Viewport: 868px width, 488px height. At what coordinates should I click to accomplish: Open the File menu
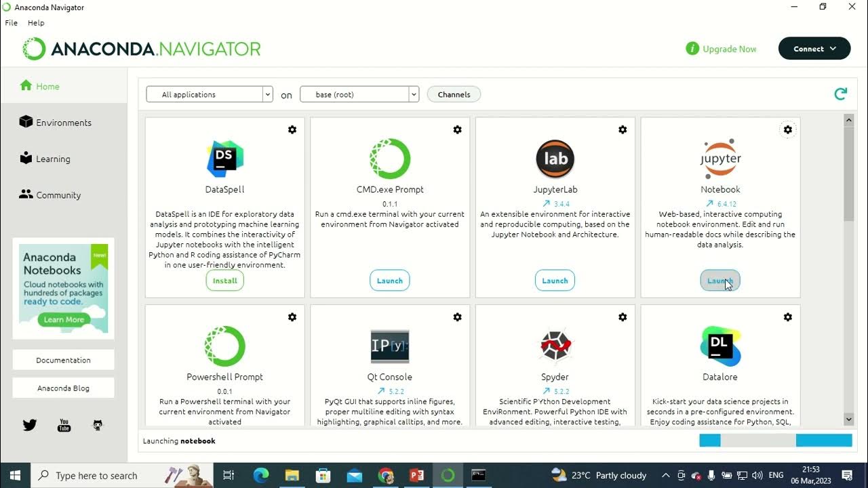click(x=11, y=22)
